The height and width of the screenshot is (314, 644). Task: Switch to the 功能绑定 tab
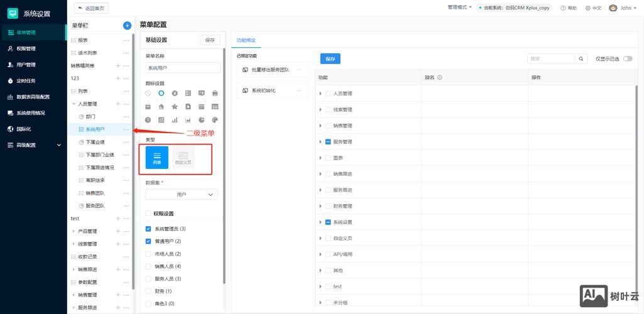246,40
